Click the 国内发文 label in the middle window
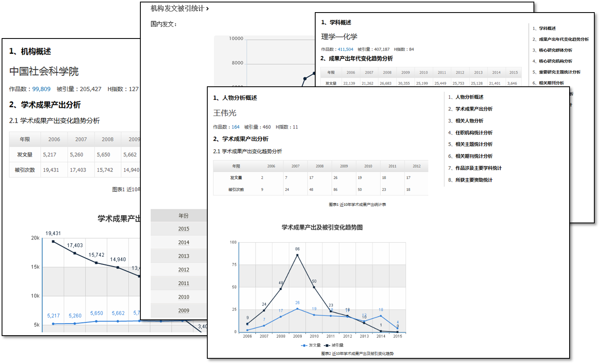The height and width of the screenshot is (364, 600). 163,24
